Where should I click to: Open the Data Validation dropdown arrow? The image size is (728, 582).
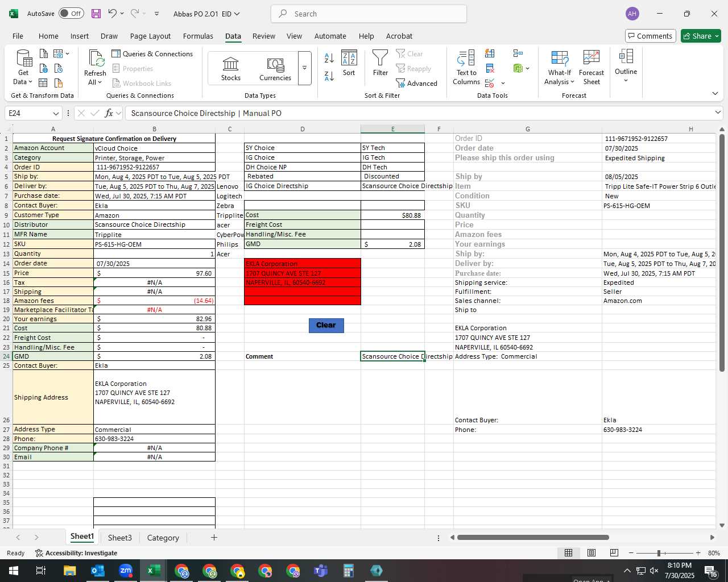(503, 83)
